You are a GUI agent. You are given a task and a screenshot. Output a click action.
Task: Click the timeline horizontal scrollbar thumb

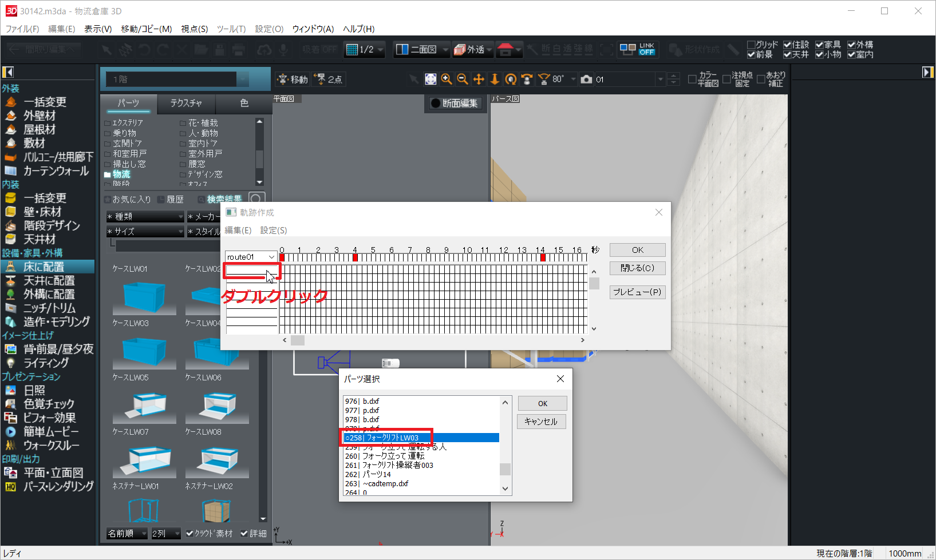point(298,340)
